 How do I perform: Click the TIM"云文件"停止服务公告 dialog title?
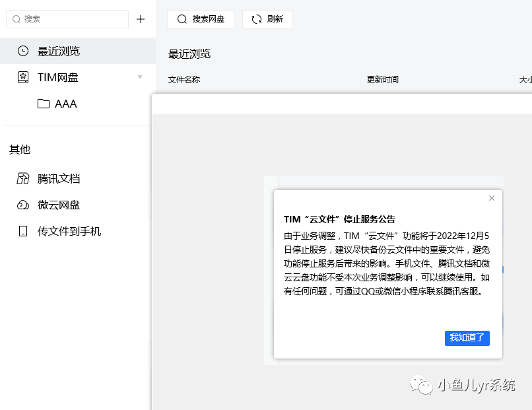click(x=339, y=219)
